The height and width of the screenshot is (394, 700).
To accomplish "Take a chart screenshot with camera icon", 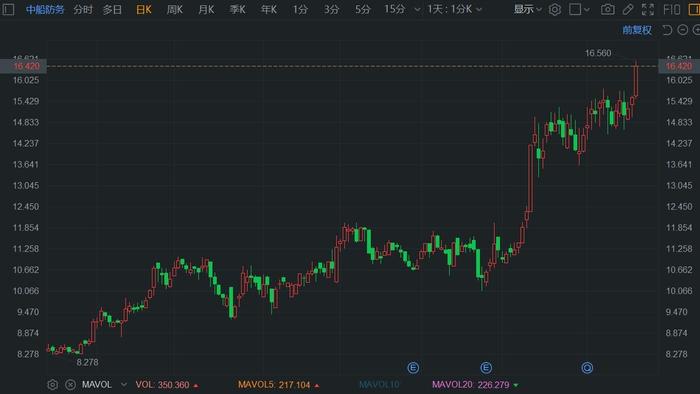I will click(x=607, y=9).
